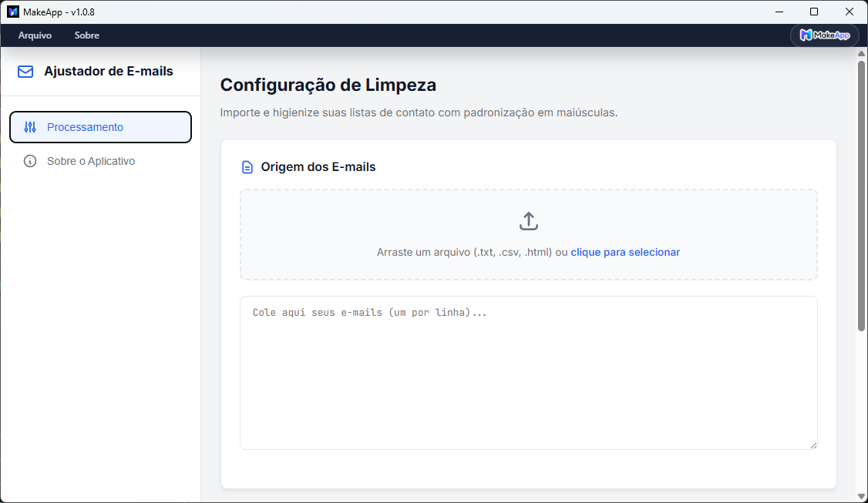The width and height of the screenshot is (868, 503).
Task: Click the 'Ajustador de E-mails' title text
Action: point(109,72)
